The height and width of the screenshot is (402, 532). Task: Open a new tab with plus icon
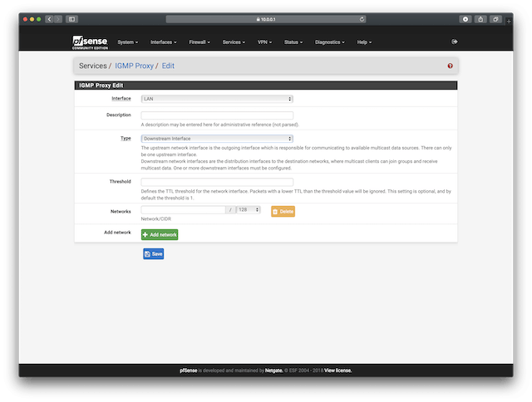(x=509, y=22)
